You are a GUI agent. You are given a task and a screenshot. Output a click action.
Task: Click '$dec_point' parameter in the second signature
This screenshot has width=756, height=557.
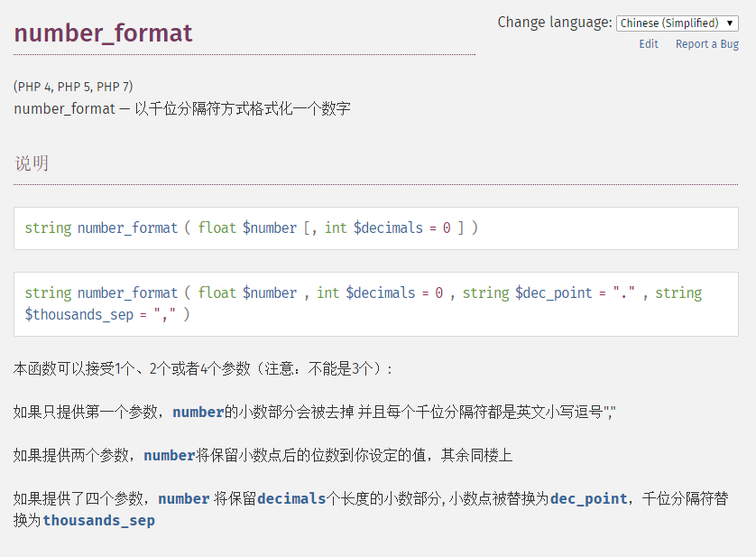coord(554,293)
